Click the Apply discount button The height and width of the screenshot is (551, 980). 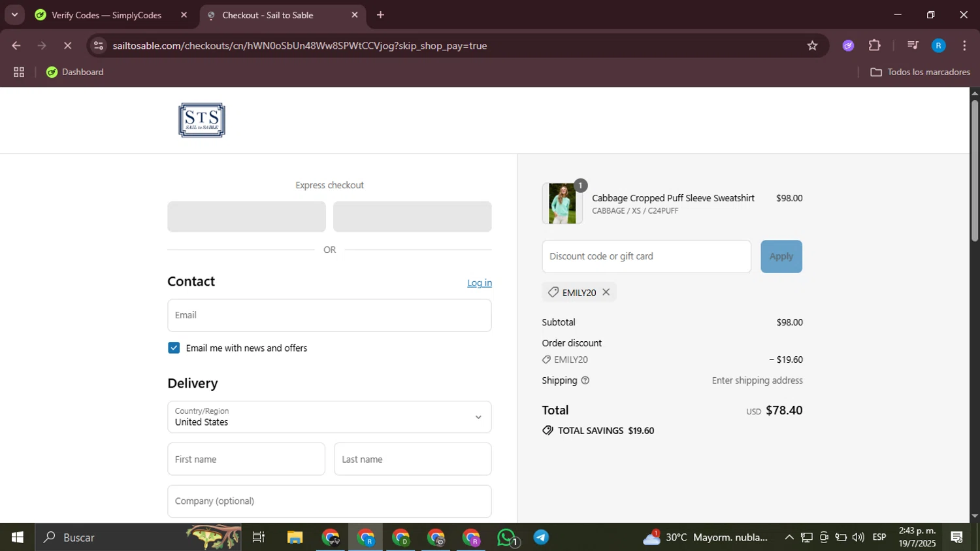tap(781, 256)
